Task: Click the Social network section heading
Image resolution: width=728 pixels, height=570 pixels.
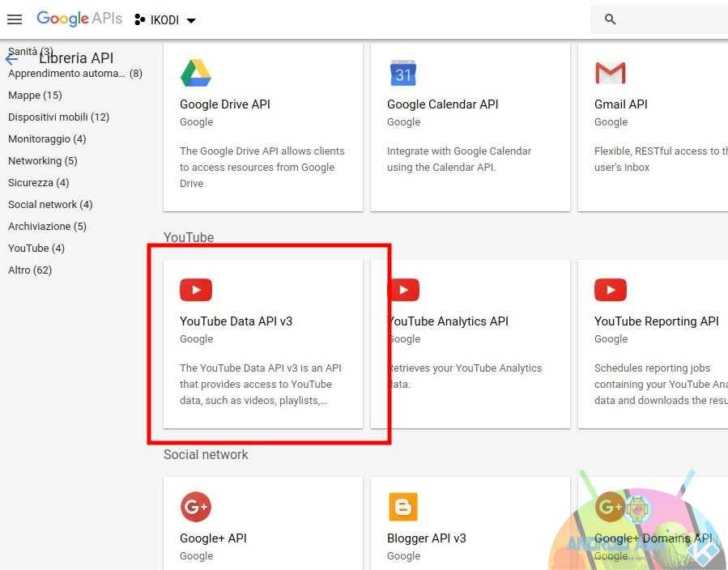Action: (x=206, y=454)
